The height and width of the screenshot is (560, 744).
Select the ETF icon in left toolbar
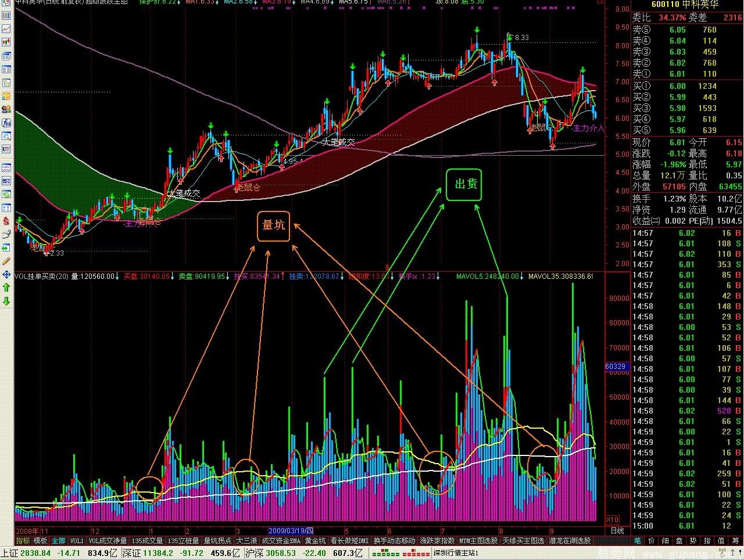tap(6, 149)
